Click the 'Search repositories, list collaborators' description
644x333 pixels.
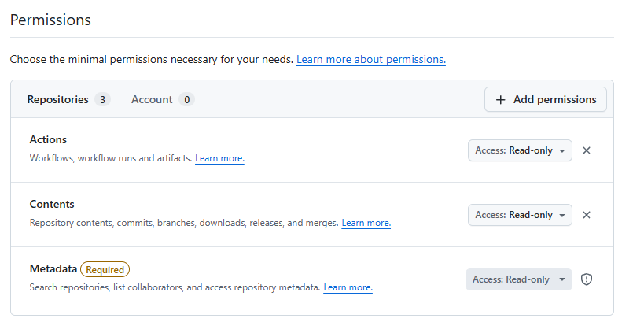(x=175, y=287)
